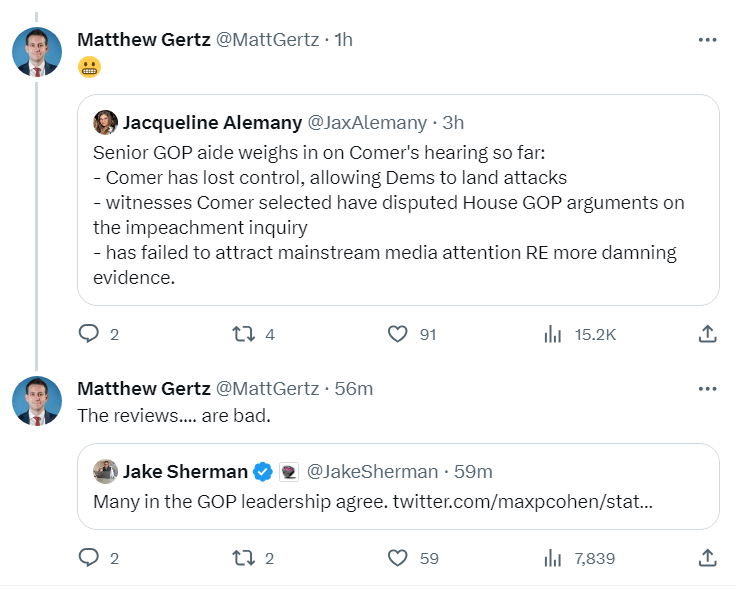Like the tweet with 59 likes

[x=399, y=558]
